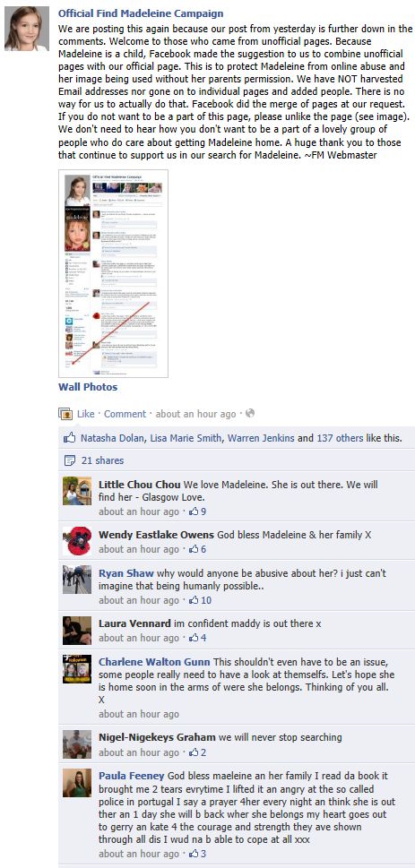The image size is (415, 868).
Task: Click thumbs-up on Wendy Eastlake Owens' comment
Action: [194, 550]
